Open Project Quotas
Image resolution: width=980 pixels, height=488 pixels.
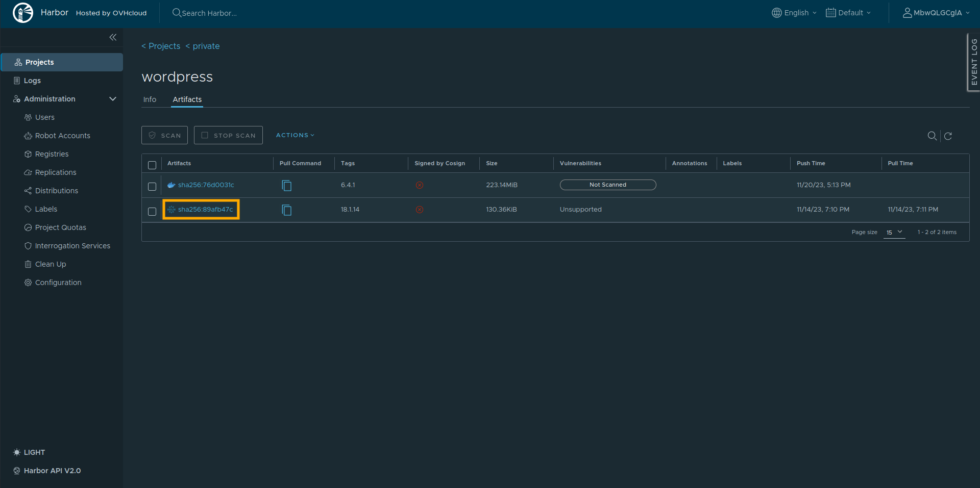tap(61, 227)
